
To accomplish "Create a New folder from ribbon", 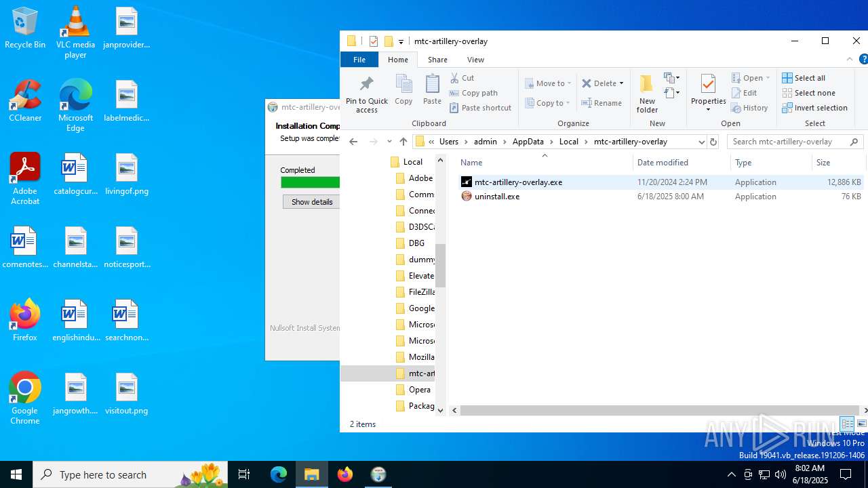I will pos(647,94).
